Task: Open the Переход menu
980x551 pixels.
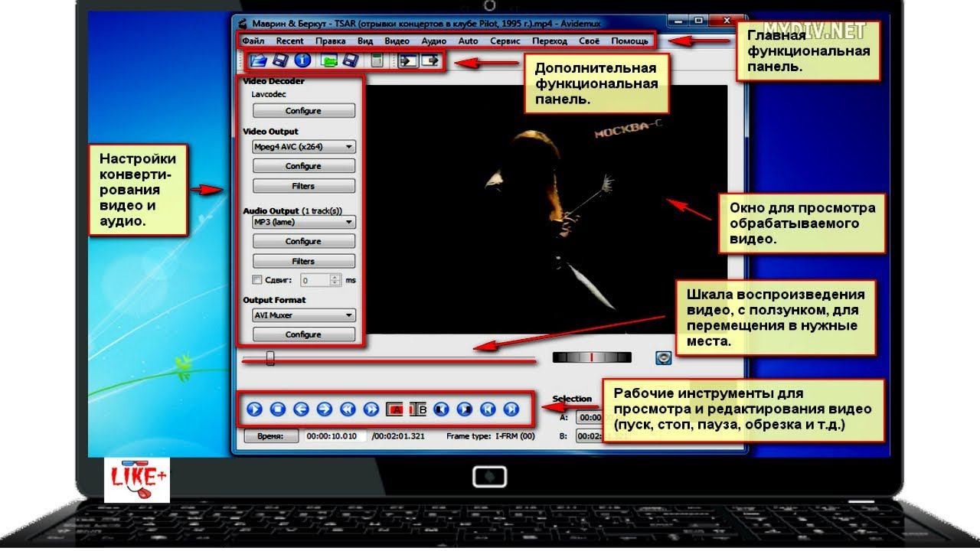Action: [x=550, y=41]
